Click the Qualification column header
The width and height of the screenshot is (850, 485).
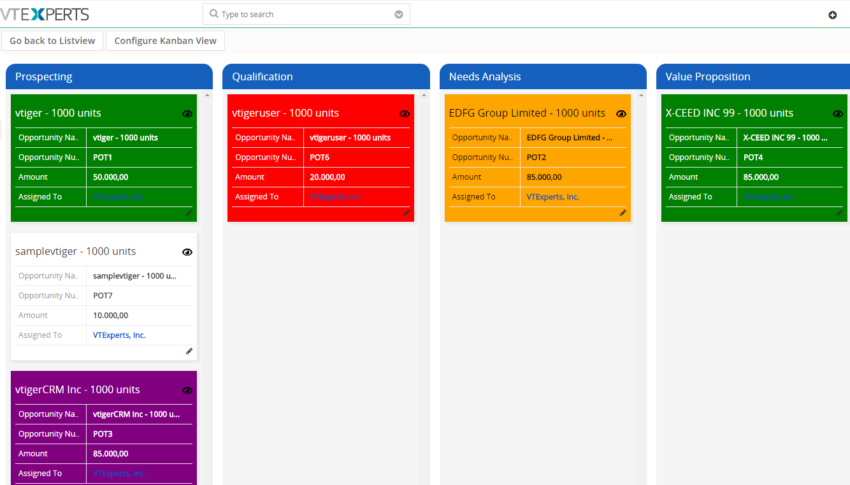click(x=326, y=76)
